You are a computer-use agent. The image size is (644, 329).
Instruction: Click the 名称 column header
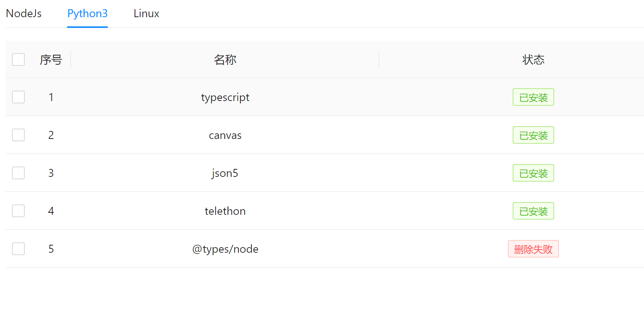click(x=225, y=59)
